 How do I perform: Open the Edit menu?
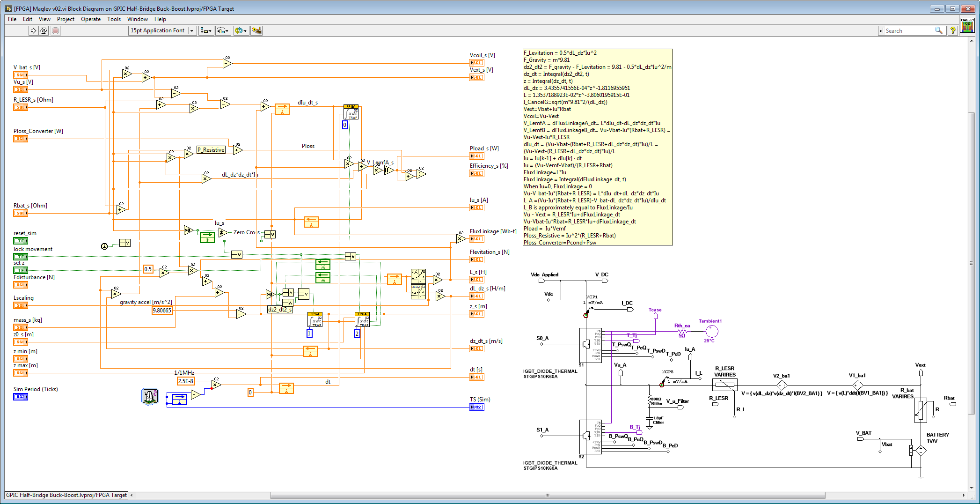click(x=28, y=19)
